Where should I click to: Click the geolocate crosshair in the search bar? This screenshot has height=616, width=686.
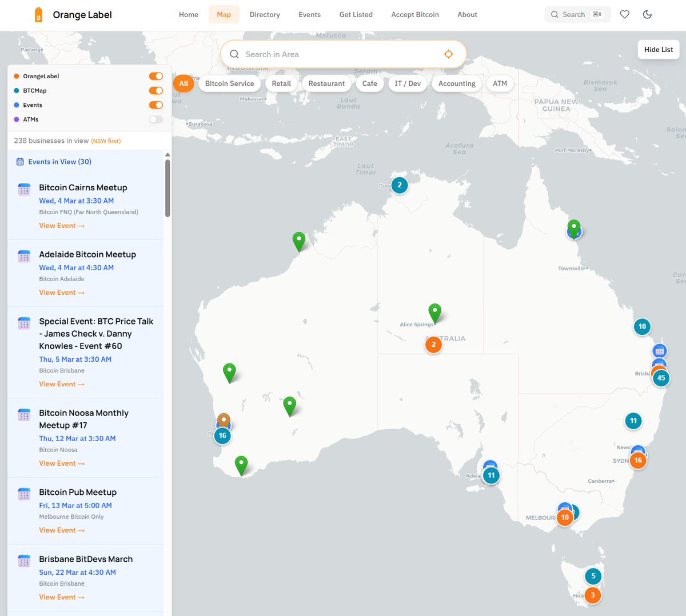coord(448,54)
